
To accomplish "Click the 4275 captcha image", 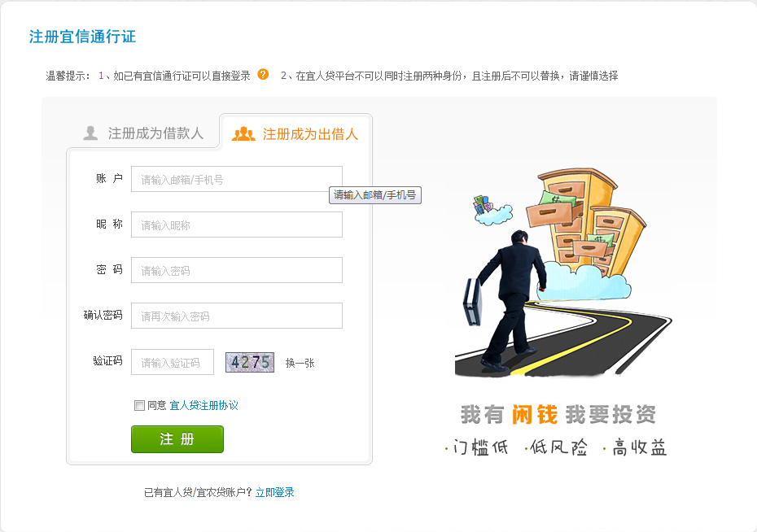I will pos(250,362).
